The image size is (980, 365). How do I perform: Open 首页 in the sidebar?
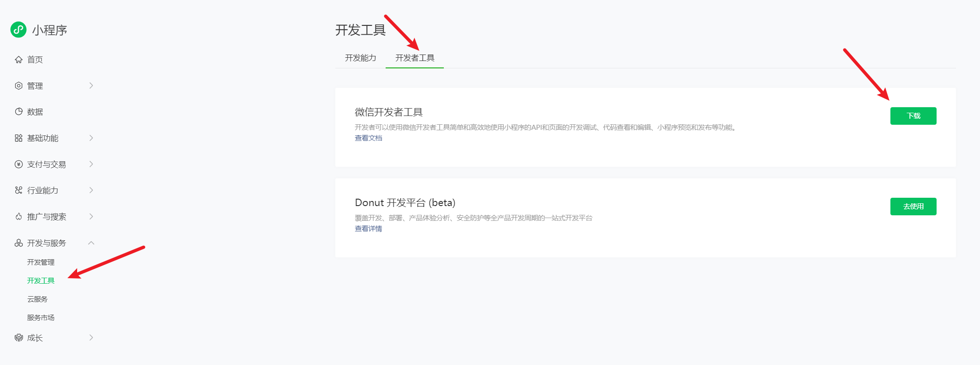point(35,60)
